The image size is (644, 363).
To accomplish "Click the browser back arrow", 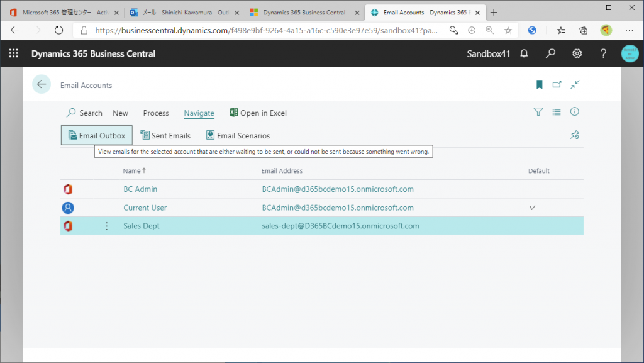I will tap(15, 30).
